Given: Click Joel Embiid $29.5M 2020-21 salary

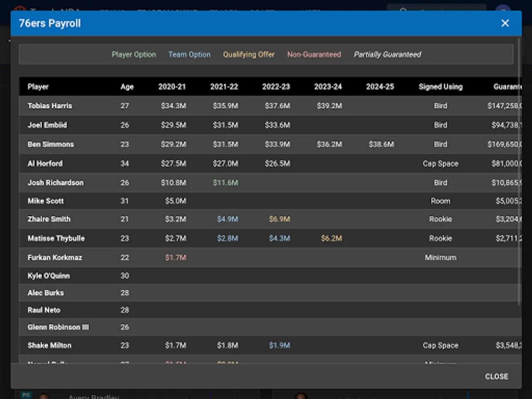Looking at the screenshot, I should point(174,125).
